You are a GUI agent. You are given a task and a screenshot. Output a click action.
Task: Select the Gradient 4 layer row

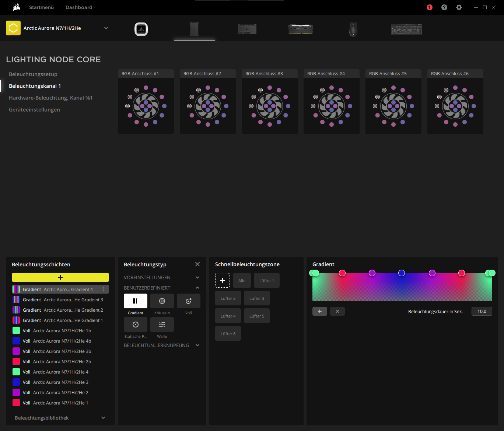click(x=60, y=289)
